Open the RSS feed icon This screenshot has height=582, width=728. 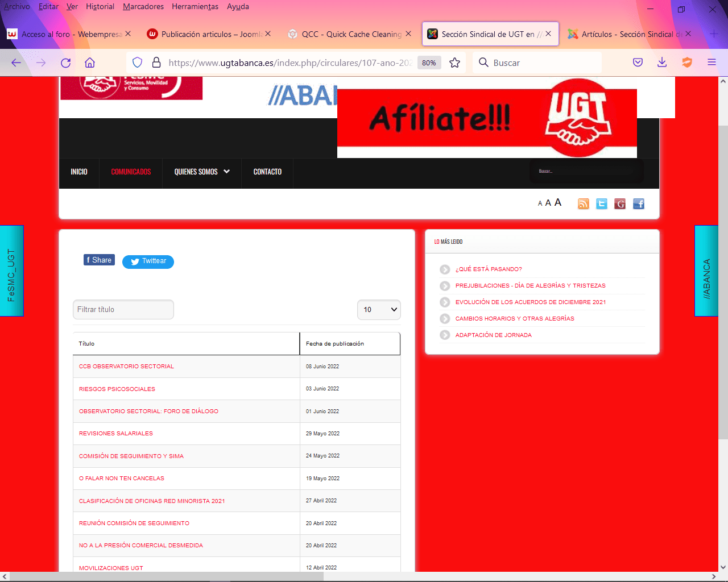pyautogui.click(x=584, y=204)
